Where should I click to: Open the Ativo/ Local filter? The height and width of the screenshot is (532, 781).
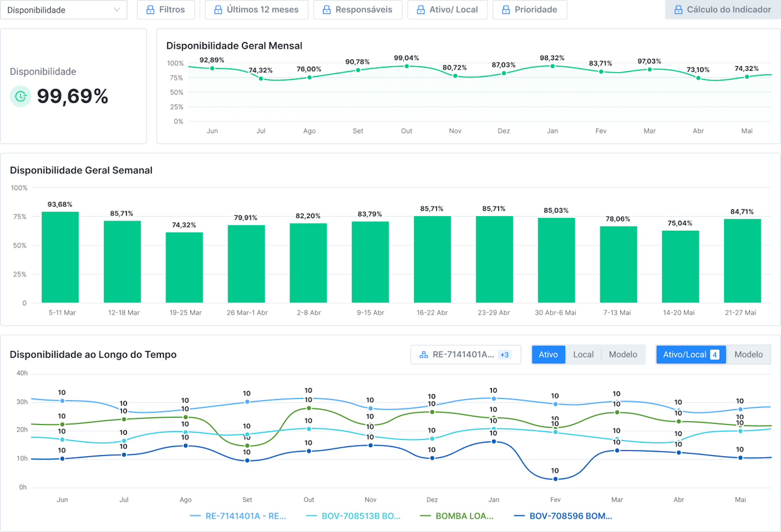click(447, 10)
